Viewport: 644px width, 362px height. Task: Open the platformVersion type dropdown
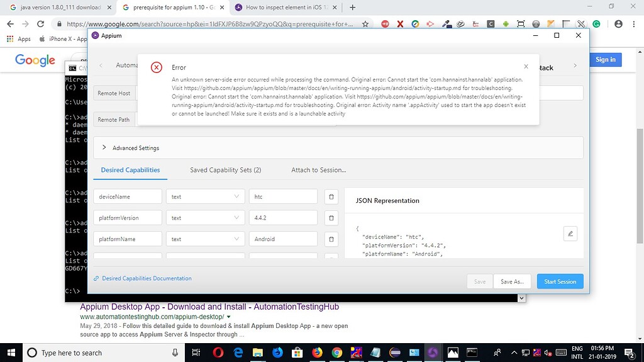(205, 218)
